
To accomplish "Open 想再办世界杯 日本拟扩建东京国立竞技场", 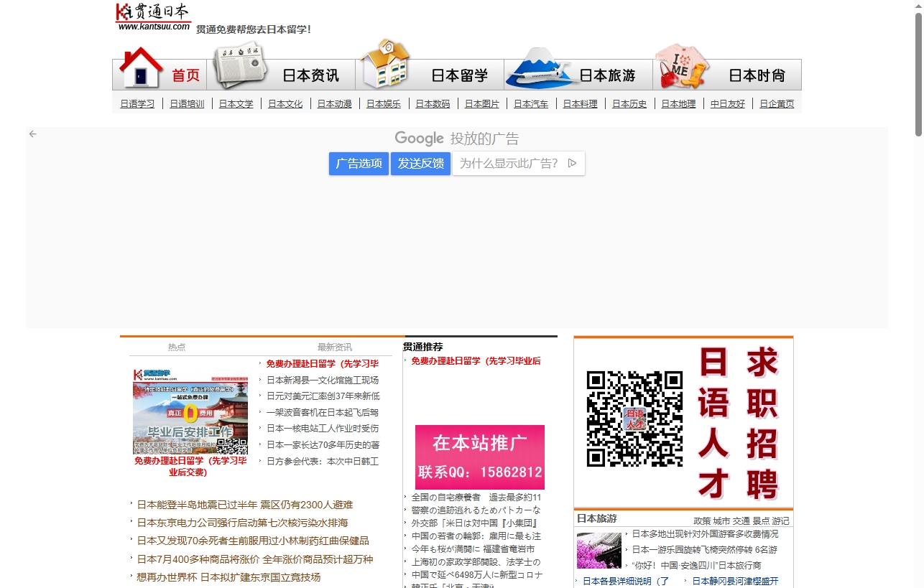I will coord(228,577).
